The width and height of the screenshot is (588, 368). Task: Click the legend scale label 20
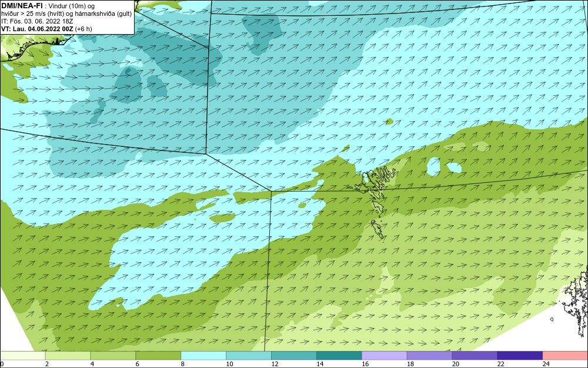point(456,364)
